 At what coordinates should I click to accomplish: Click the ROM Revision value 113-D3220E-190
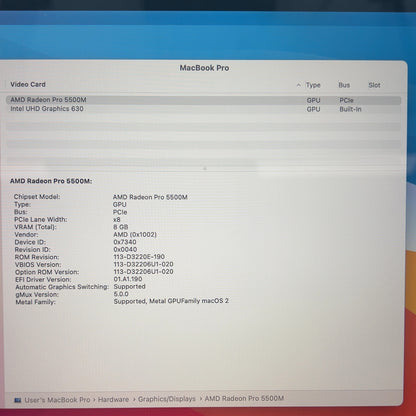pos(139,257)
